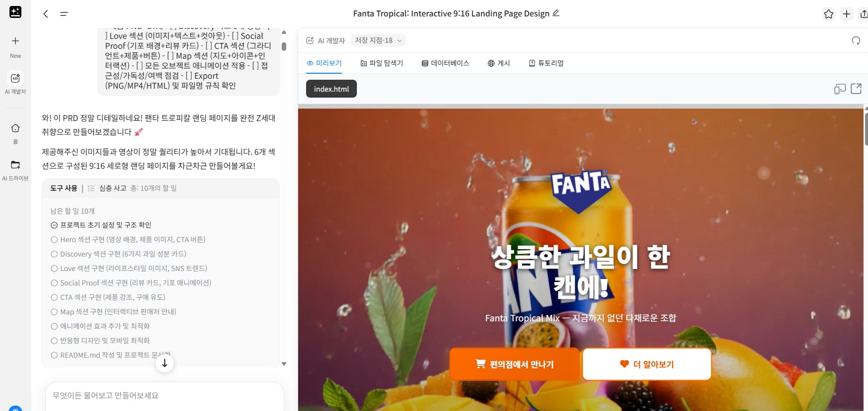Open the AI 드라이브 folder icon

point(15,165)
